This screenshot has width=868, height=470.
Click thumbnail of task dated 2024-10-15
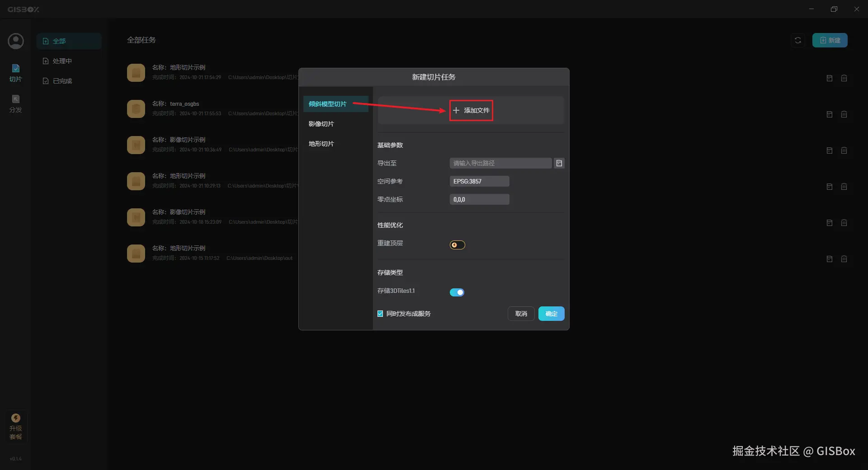136,254
